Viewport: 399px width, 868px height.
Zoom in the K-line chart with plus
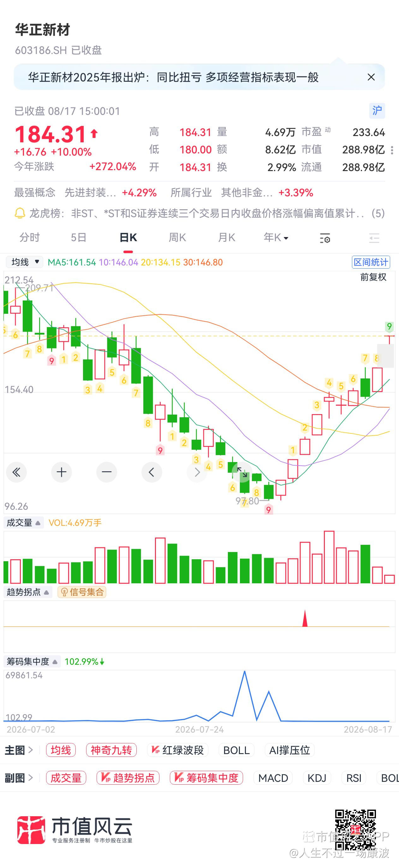pos(61,472)
